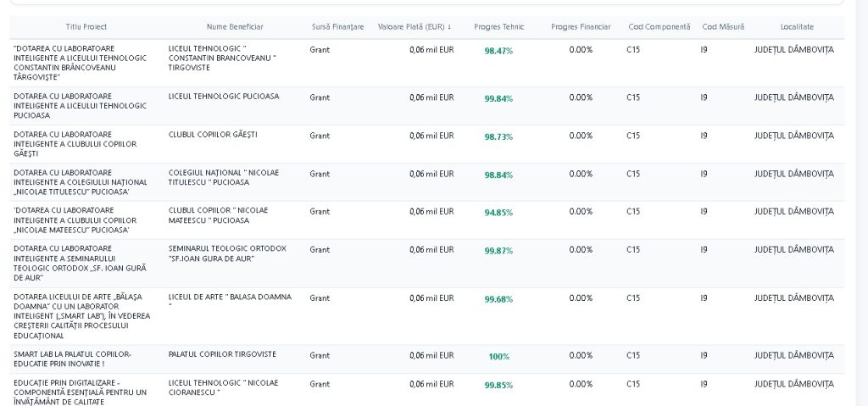Open Seminarul Teologic Ortodox beneficiary row
Image resolution: width=868 pixels, height=406 pixels.
[427, 264]
